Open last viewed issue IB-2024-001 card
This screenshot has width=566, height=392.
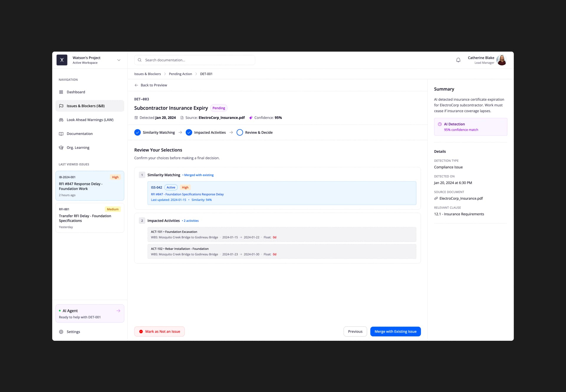[x=90, y=186]
